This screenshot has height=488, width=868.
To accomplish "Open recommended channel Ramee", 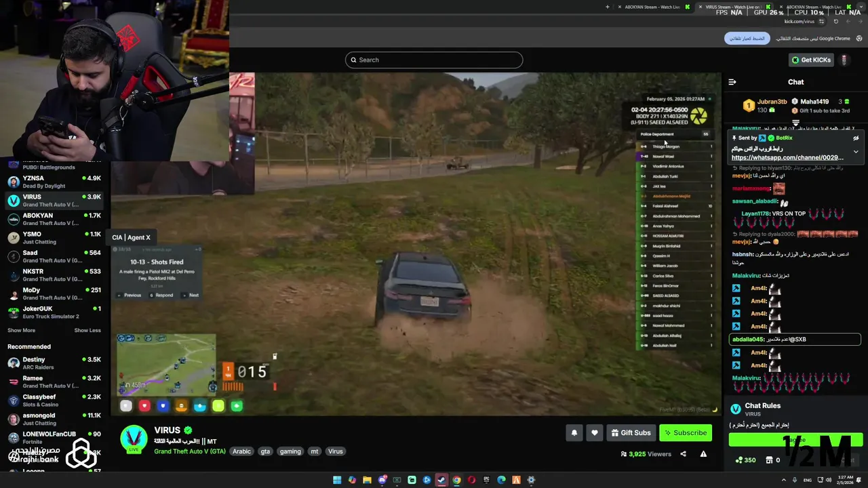I will [54, 382].
